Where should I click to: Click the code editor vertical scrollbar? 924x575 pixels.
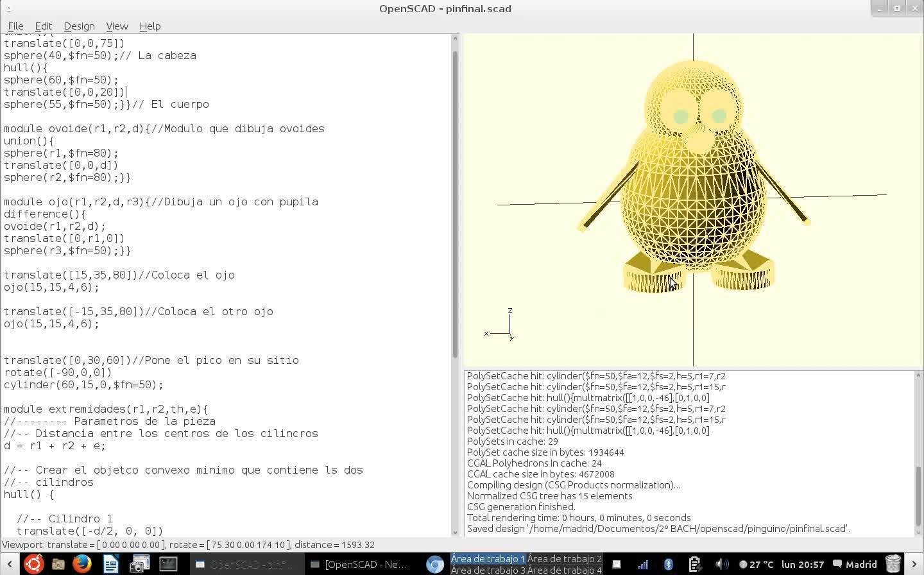point(455,193)
